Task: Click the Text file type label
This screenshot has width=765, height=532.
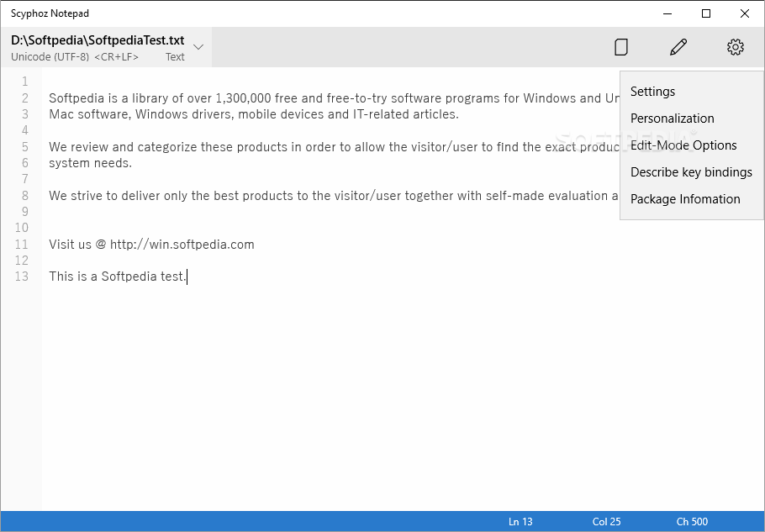Action: pos(175,57)
